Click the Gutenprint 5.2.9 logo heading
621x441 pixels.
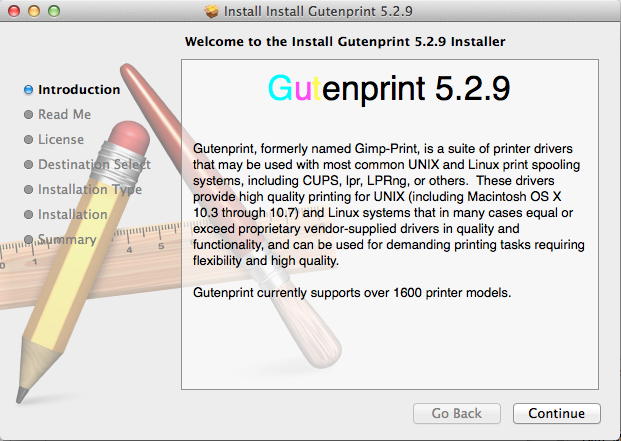pos(389,89)
